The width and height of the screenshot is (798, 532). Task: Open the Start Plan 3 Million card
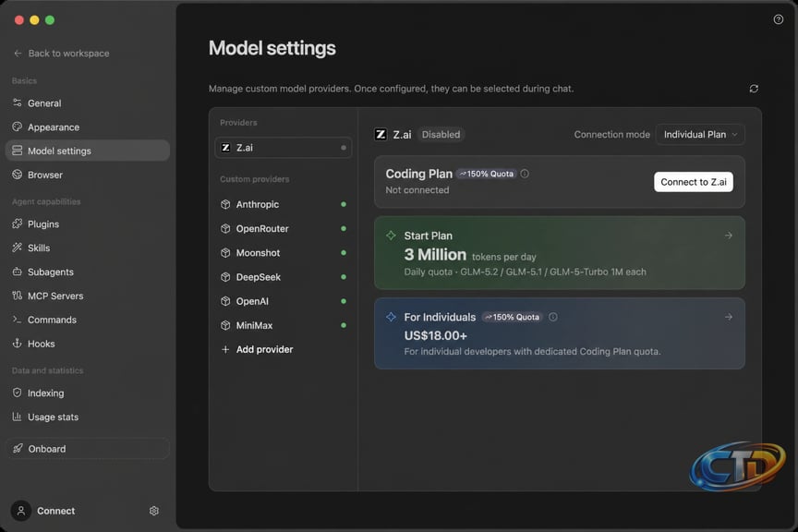click(x=560, y=253)
